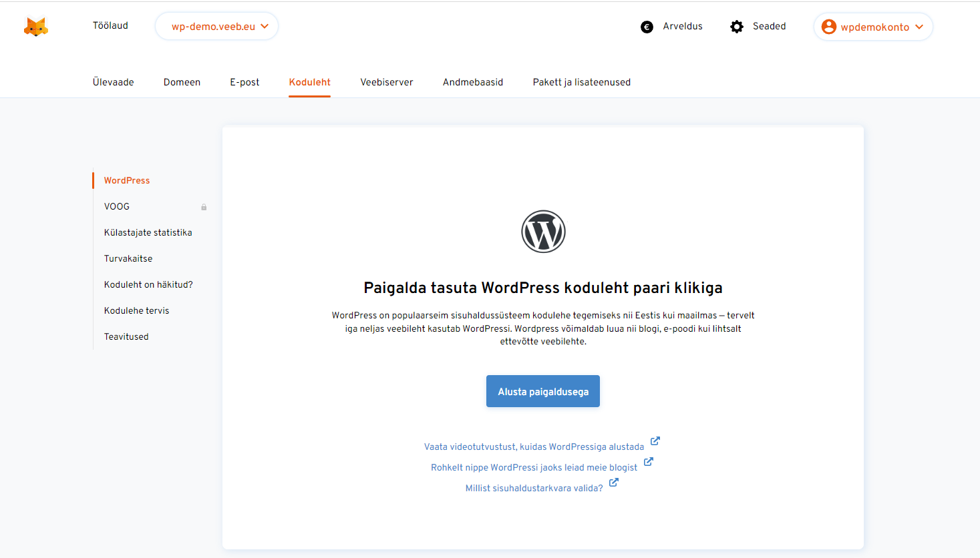Open the Veebiserver tab

(x=386, y=81)
